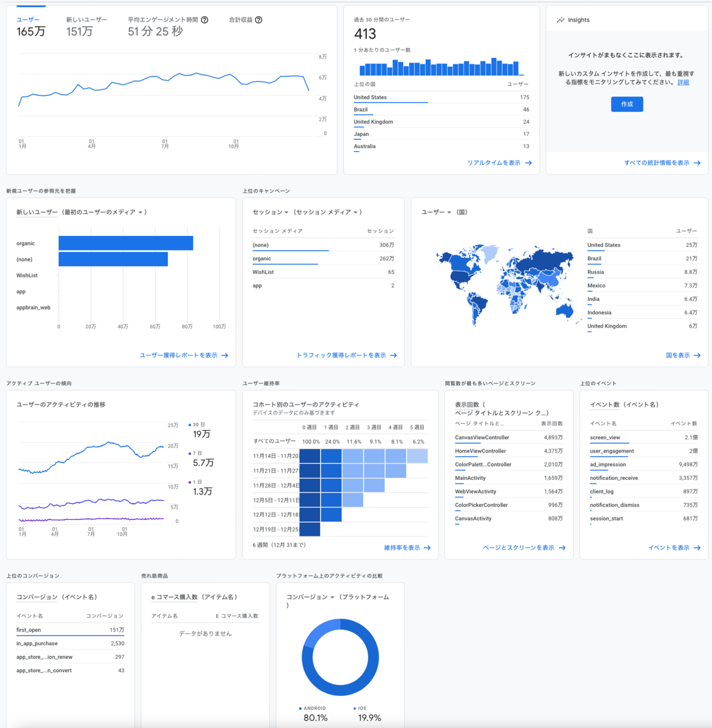Click the organic bar in new users chart
This screenshot has height=728, width=712.
click(126, 243)
